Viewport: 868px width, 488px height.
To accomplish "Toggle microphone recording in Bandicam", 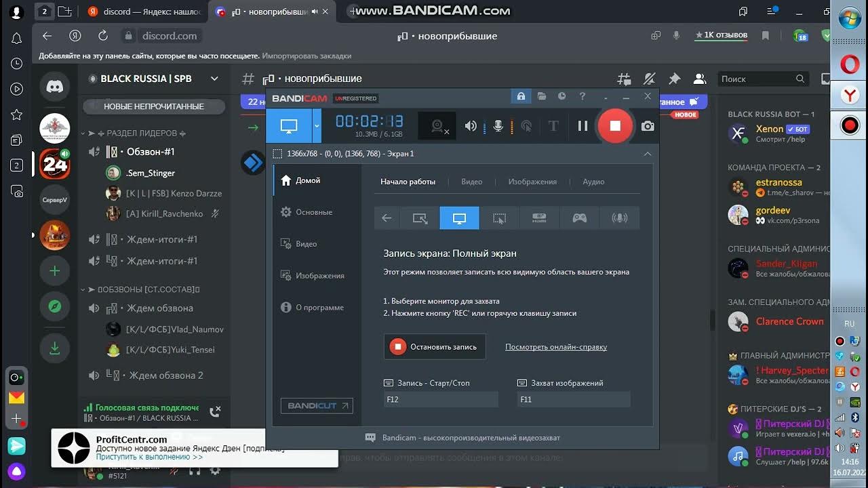I will click(498, 126).
